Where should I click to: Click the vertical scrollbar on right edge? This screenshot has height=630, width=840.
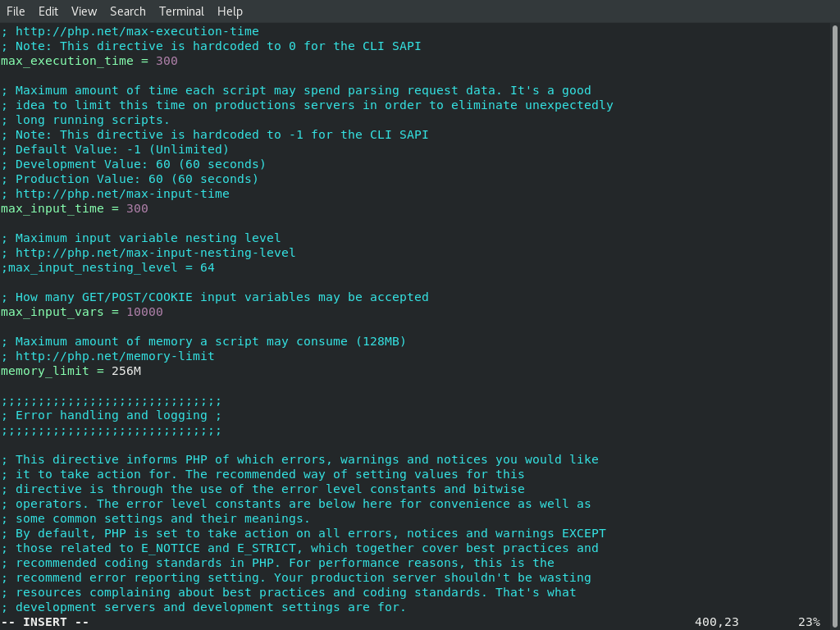point(834,322)
